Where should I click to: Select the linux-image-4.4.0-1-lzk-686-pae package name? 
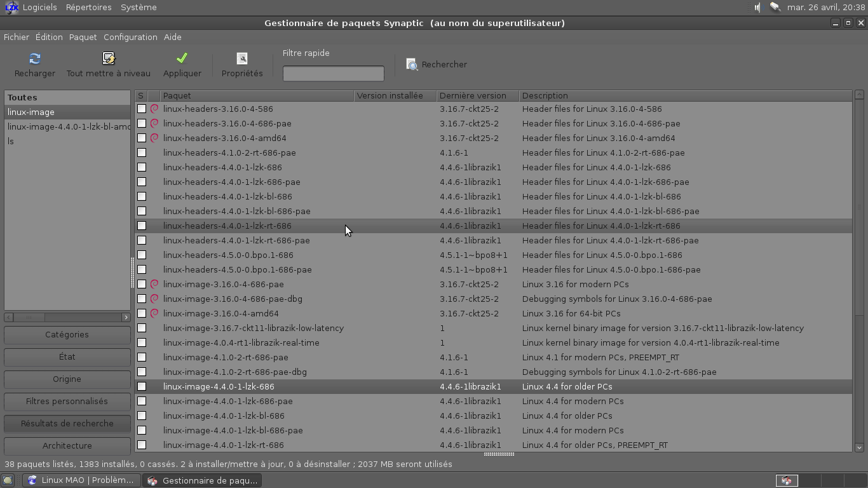click(x=228, y=401)
